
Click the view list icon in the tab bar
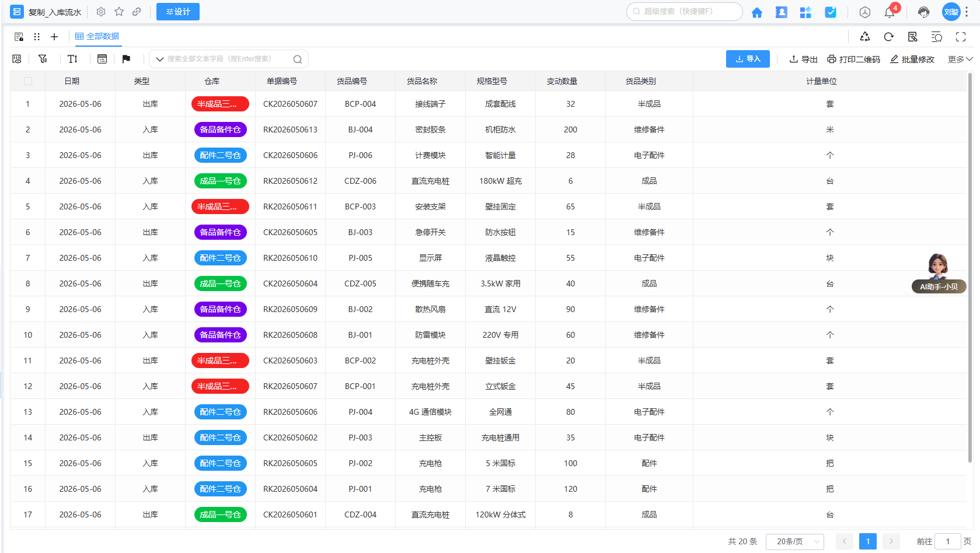tap(19, 37)
